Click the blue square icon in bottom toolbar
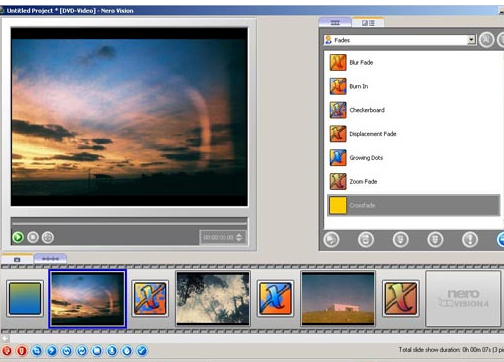The width and height of the screenshot is (504, 362). [97, 351]
